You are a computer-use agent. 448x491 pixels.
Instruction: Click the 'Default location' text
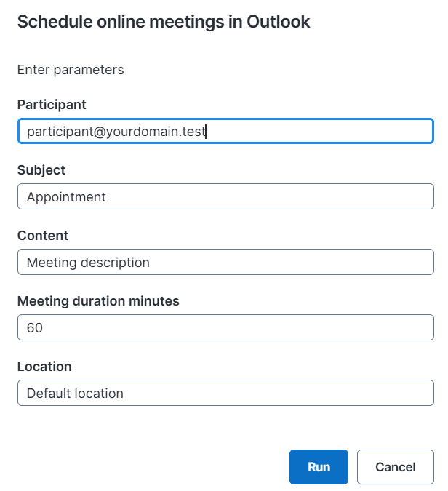pyautogui.click(x=75, y=394)
